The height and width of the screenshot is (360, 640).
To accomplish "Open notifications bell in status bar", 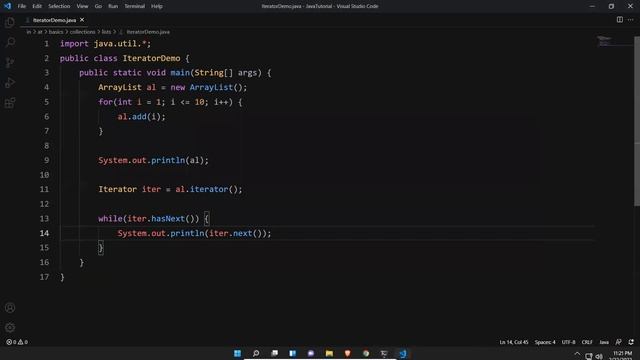I will (631, 342).
